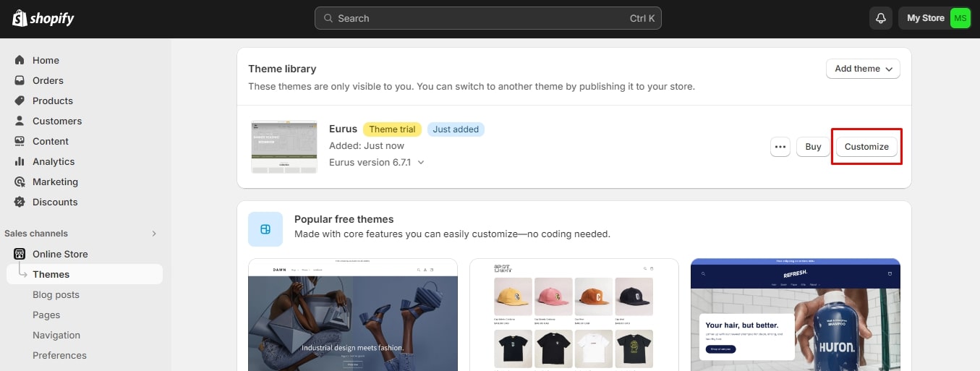This screenshot has width=980, height=371.
Task: Click the Popular free themes heading
Action: tap(344, 219)
